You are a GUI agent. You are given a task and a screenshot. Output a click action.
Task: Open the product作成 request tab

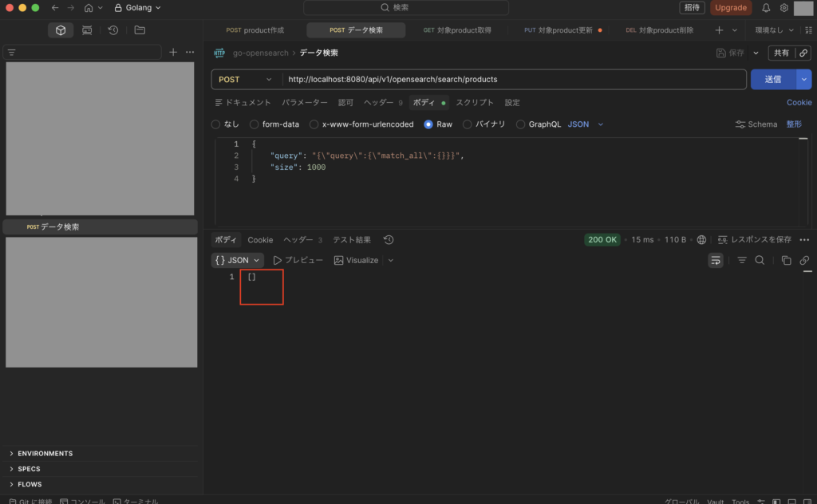click(255, 30)
